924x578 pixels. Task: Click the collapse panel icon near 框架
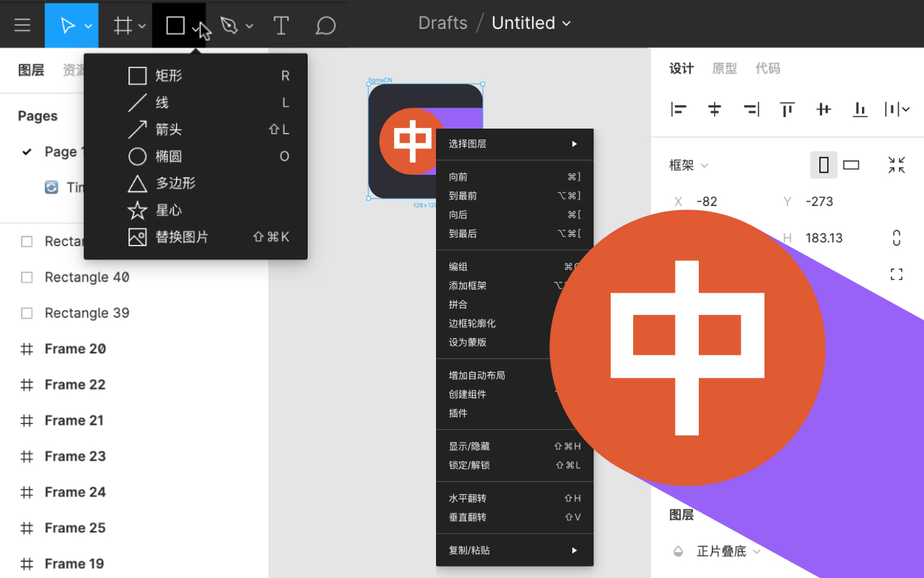point(896,165)
